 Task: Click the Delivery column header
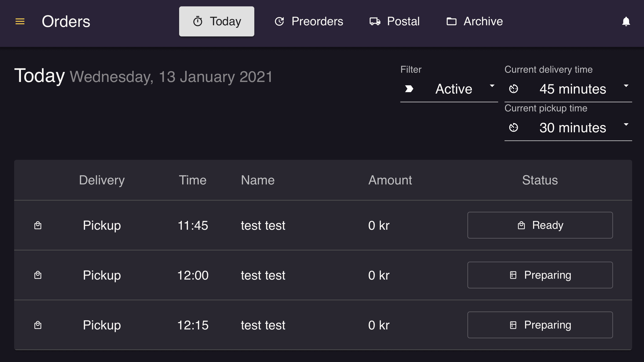click(102, 180)
